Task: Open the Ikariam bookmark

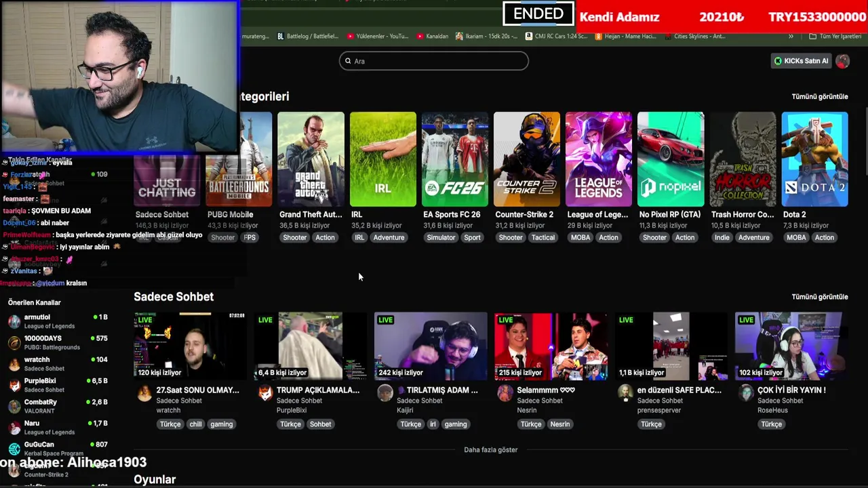Action: (487, 36)
